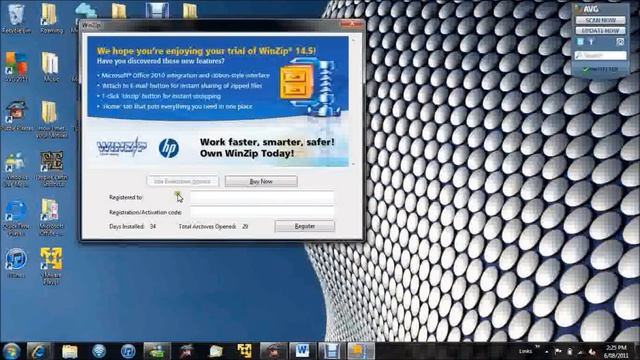This screenshot has height=360, width=640.
Task: Click the paper notes taskbar icon
Action: click(x=216, y=351)
